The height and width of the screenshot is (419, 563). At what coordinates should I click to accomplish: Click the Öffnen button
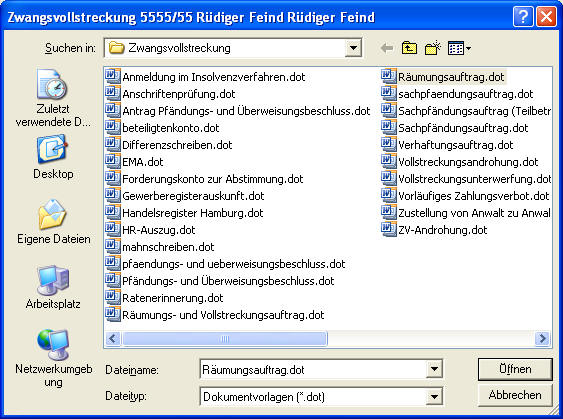(x=515, y=369)
